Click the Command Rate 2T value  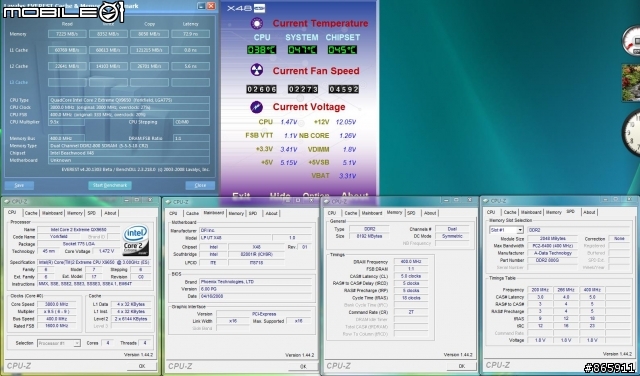click(x=411, y=312)
